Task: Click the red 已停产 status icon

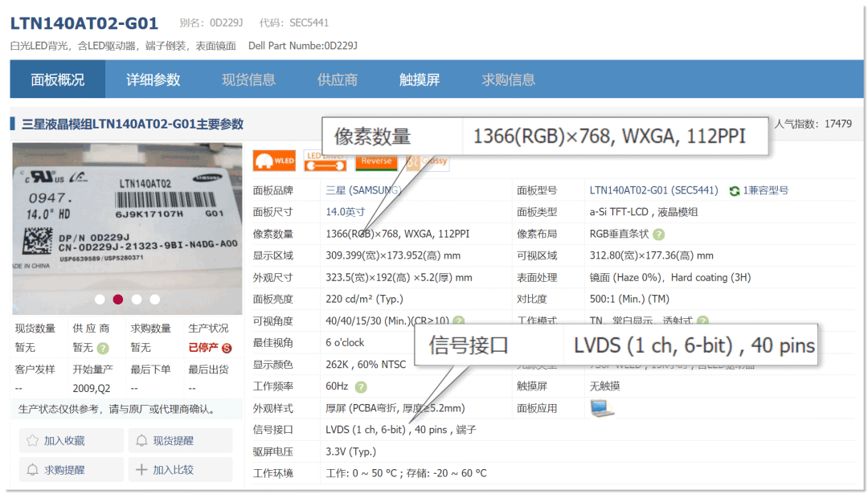Action: tap(227, 348)
